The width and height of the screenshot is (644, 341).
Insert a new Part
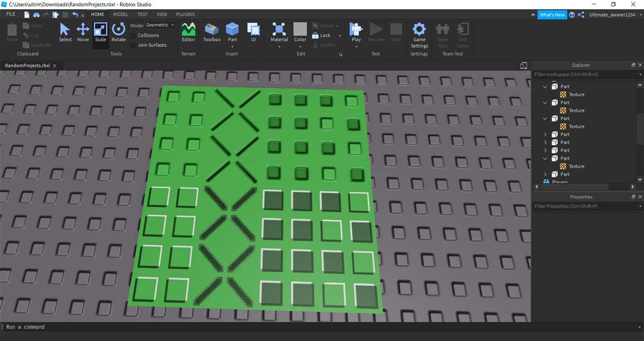coord(232,31)
